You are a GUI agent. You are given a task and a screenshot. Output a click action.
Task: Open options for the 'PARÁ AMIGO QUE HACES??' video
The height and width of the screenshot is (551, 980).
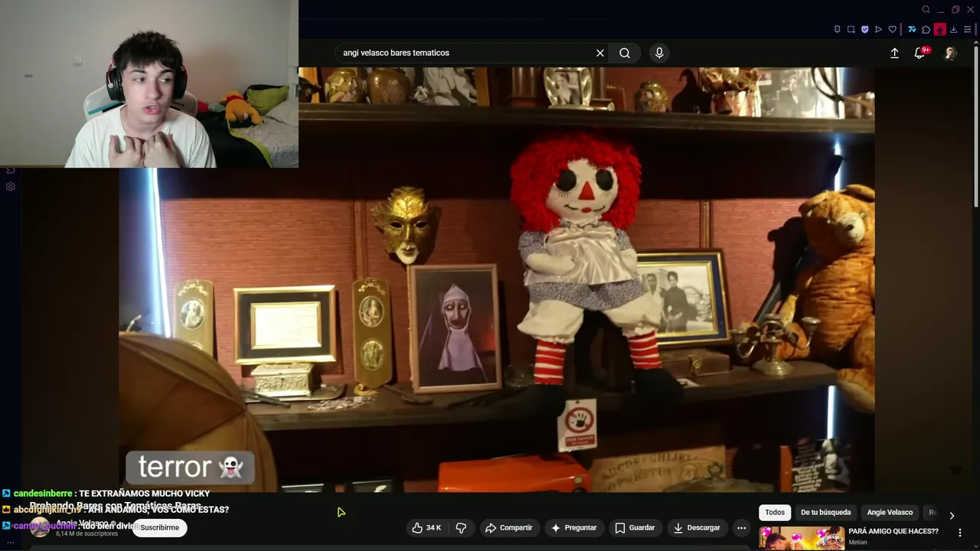coord(959,533)
